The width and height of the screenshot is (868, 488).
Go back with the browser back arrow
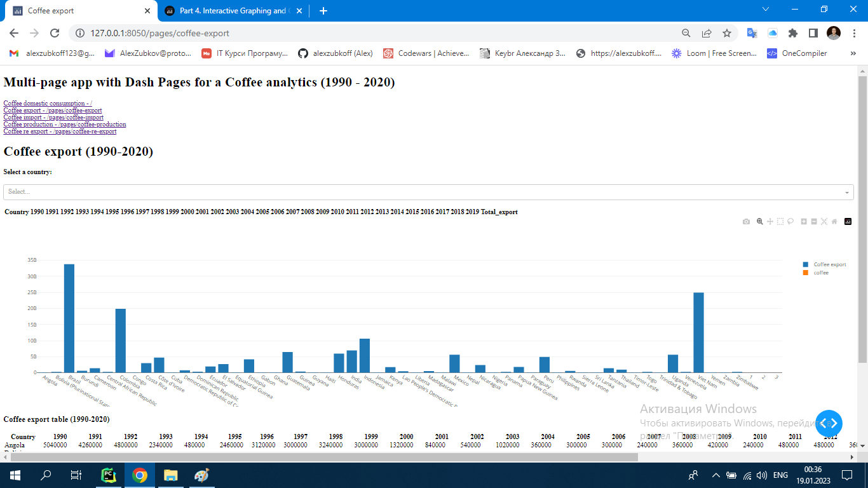(x=14, y=33)
